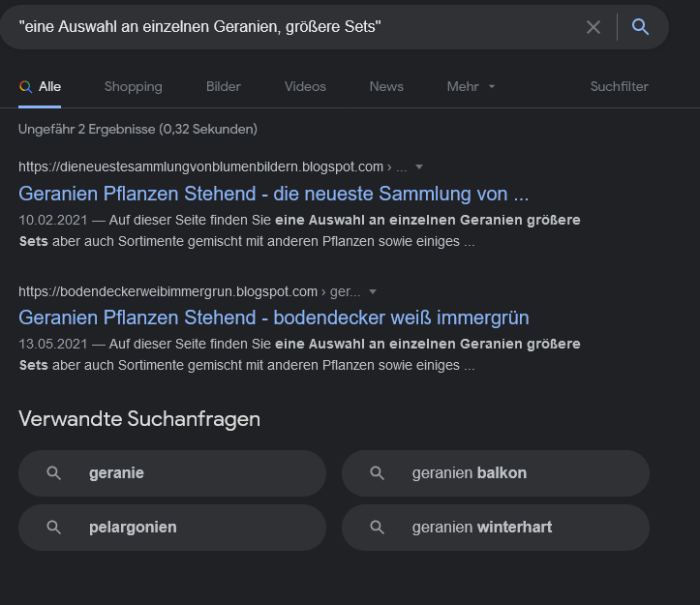Viewport: 700px width, 605px height.
Task: Open the Suchfilter options
Action: point(619,87)
